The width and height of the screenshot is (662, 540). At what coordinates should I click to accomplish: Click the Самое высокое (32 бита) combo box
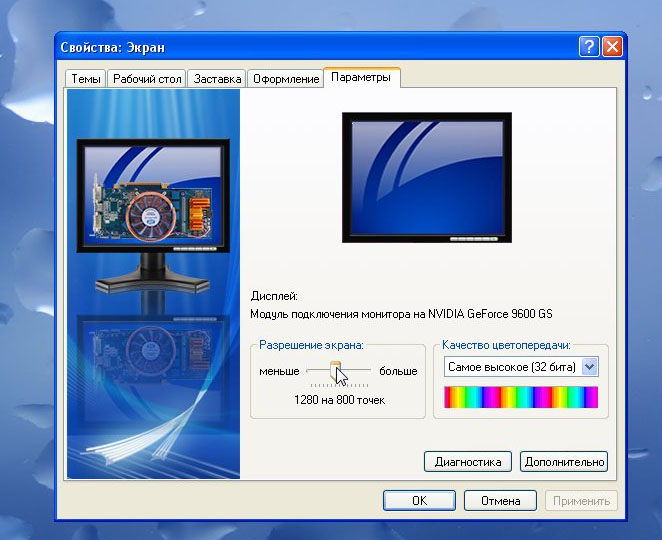[x=521, y=366]
